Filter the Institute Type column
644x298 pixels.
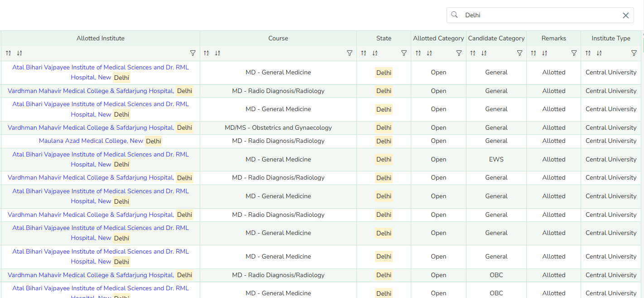(x=634, y=53)
